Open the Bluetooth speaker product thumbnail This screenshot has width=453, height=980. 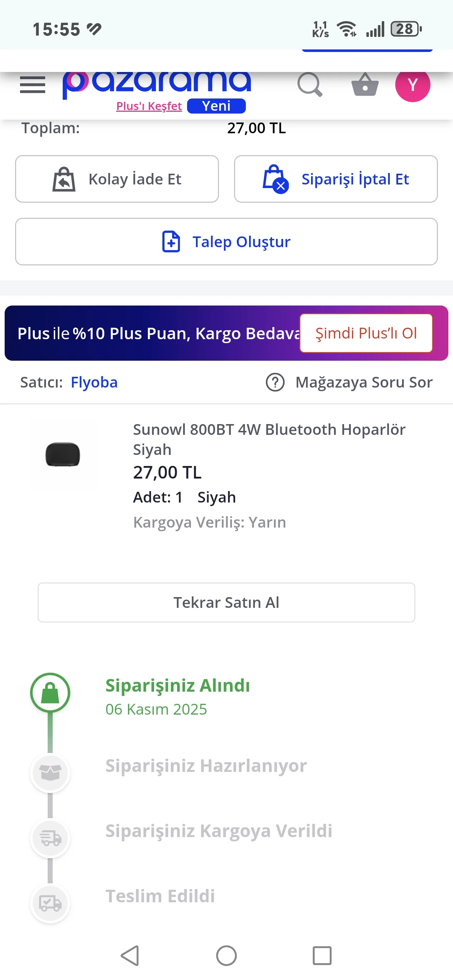pos(63,455)
